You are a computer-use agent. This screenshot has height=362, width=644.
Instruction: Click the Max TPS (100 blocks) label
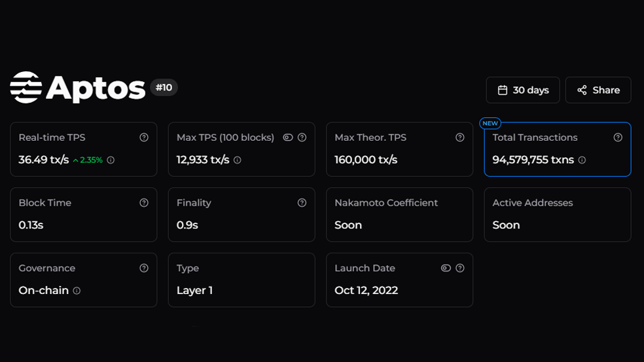tap(226, 137)
